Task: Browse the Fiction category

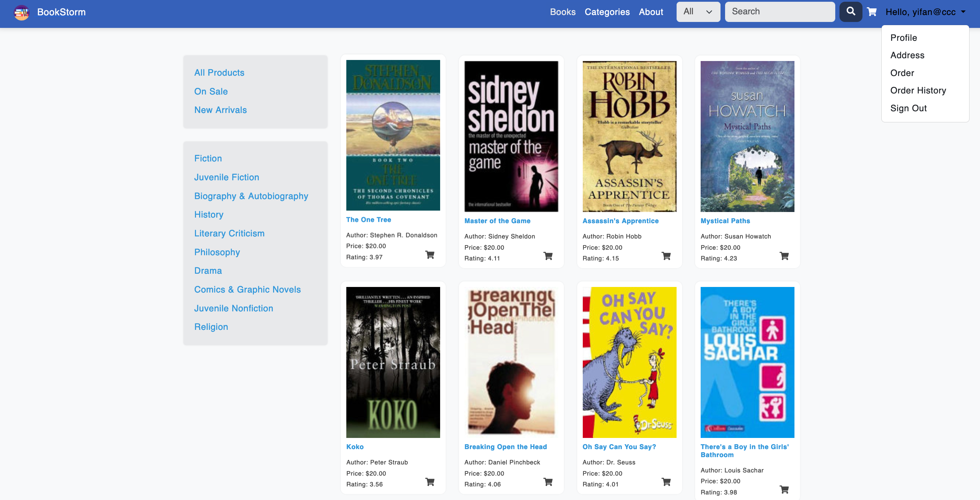Action: point(208,158)
